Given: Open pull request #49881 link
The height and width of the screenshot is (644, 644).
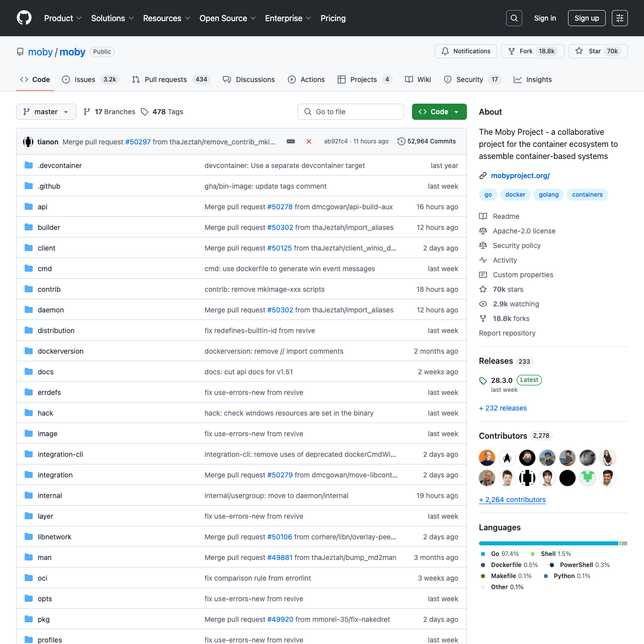Looking at the screenshot, I should (x=280, y=557).
